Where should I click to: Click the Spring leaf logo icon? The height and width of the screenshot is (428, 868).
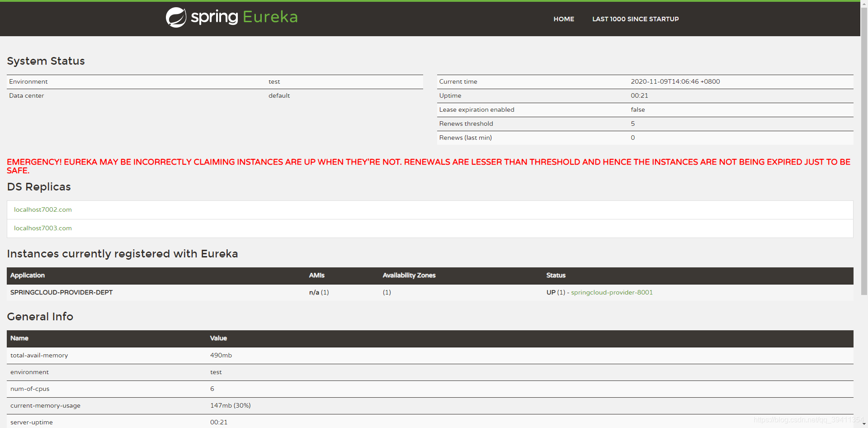(176, 18)
